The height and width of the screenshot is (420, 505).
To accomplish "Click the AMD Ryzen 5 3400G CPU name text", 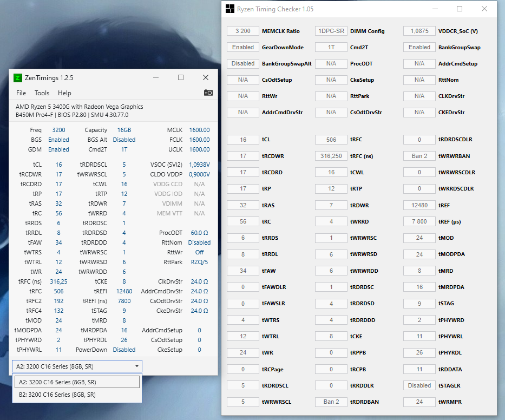I will coord(79,107).
